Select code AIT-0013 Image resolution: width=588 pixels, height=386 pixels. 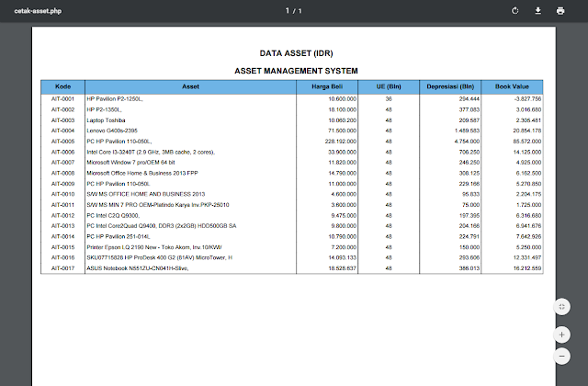(63, 226)
